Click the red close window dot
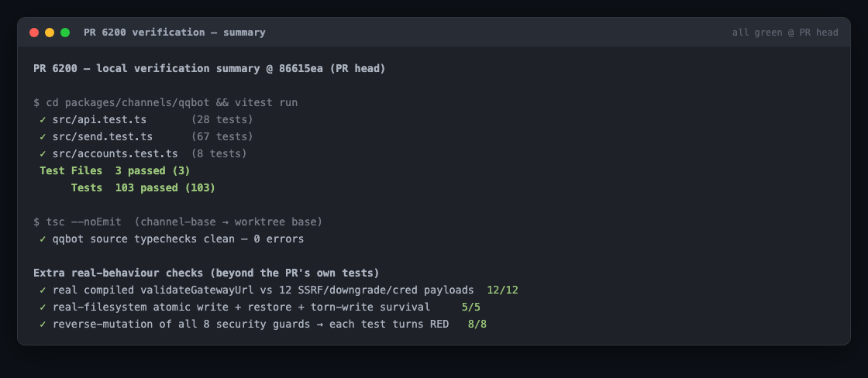This screenshot has width=868, height=378. point(34,33)
